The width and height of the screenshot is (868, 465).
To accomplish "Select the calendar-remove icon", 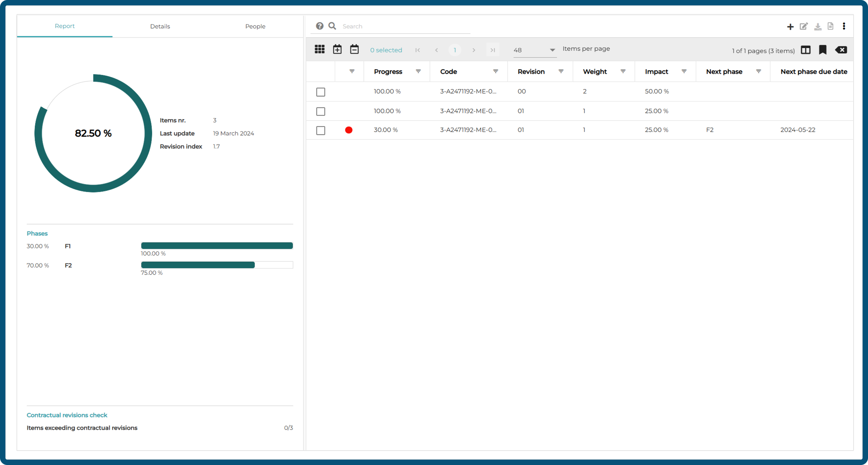I will pyautogui.click(x=354, y=49).
